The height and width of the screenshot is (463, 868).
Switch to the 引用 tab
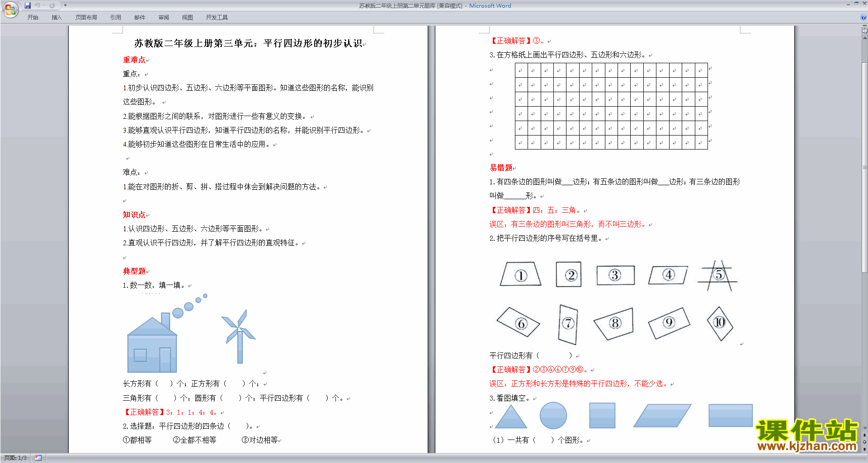coord(116,17)
